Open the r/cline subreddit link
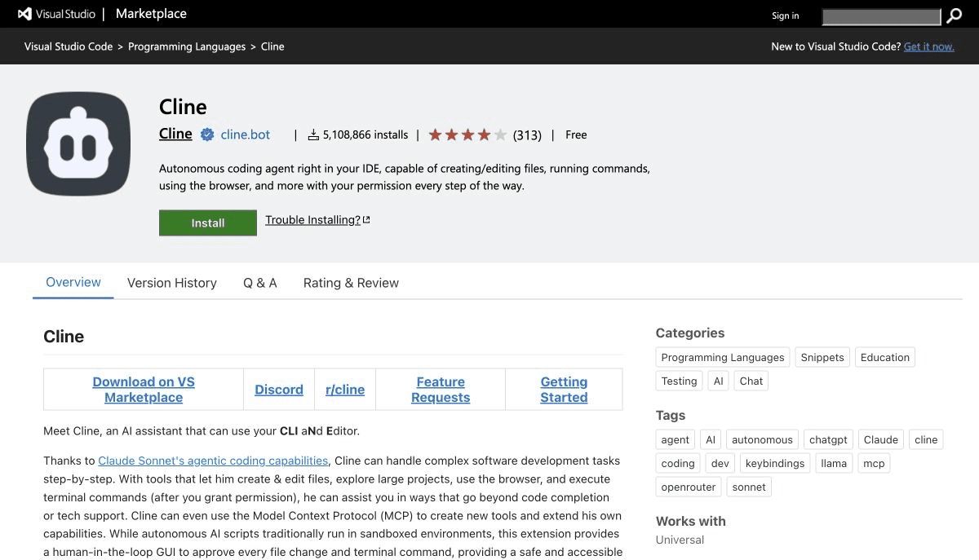 (345, 390)
